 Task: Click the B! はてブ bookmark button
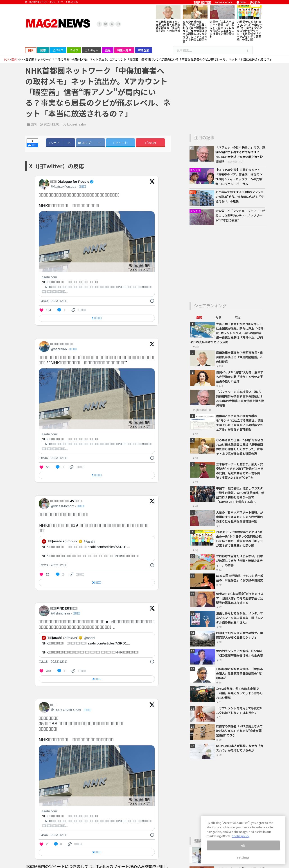coord(90,143)
